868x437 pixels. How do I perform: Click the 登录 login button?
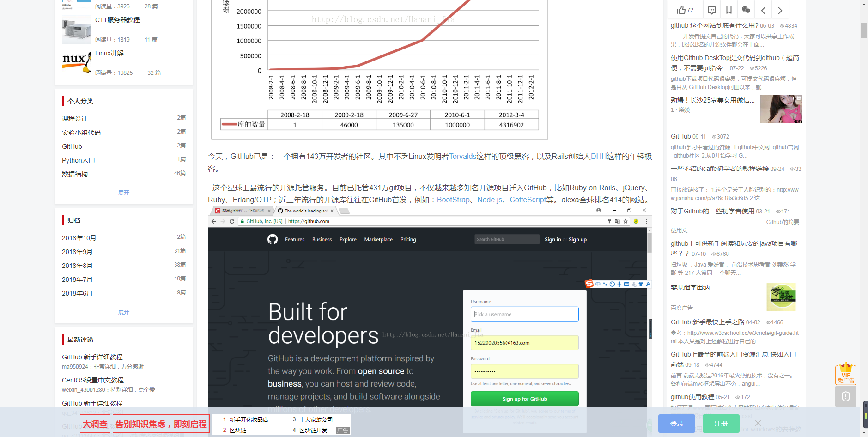coord(677,424)
